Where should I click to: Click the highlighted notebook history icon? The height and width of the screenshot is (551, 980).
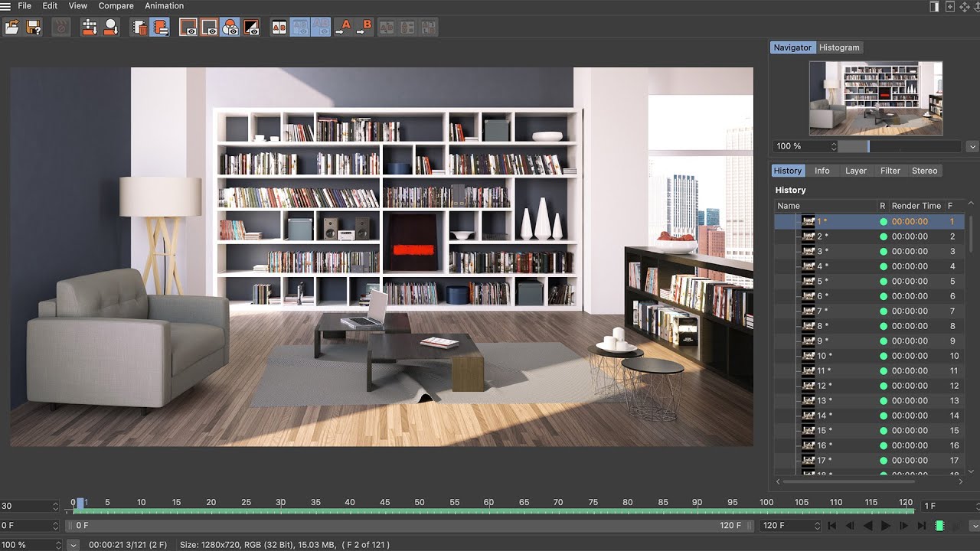point(160,27)
